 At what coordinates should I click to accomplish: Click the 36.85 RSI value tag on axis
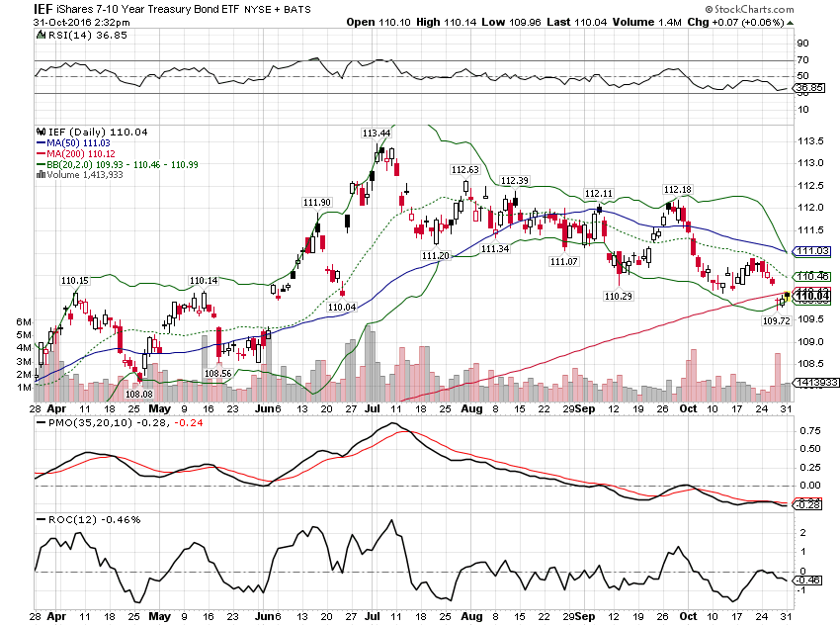click(810, 88)
